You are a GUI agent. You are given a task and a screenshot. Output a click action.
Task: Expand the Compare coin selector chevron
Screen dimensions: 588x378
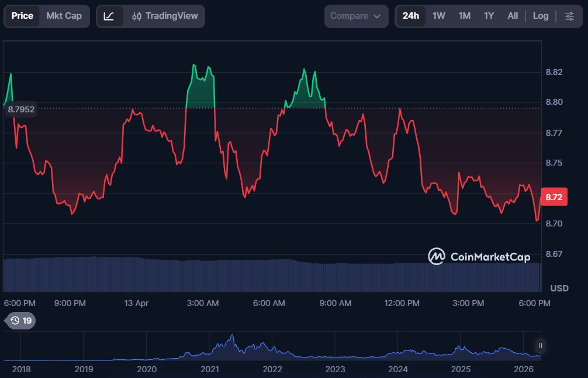[376, 16]
